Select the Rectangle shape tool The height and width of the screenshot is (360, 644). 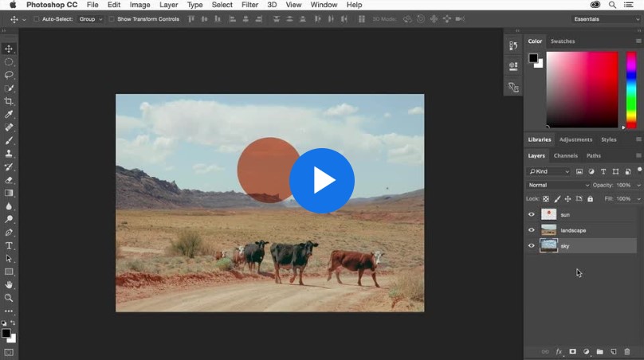point(9,272)
